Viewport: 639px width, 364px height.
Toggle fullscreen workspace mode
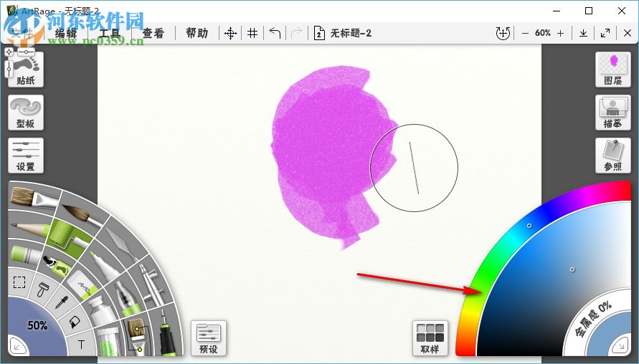click(x=605, y=33)
